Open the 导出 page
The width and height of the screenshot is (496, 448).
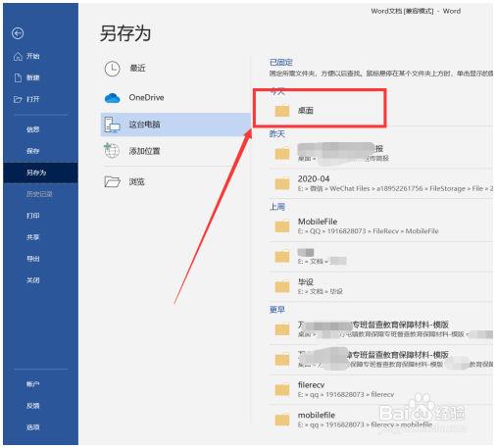click(x=32, y=259)
